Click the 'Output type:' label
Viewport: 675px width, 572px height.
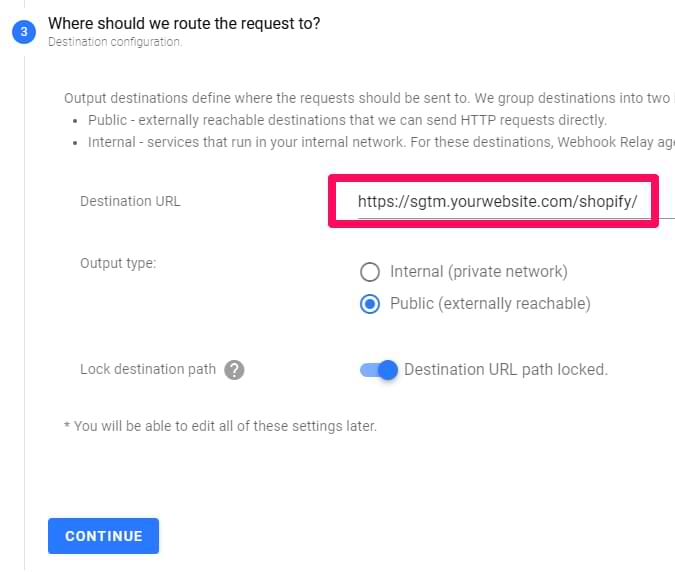(118, 263)
